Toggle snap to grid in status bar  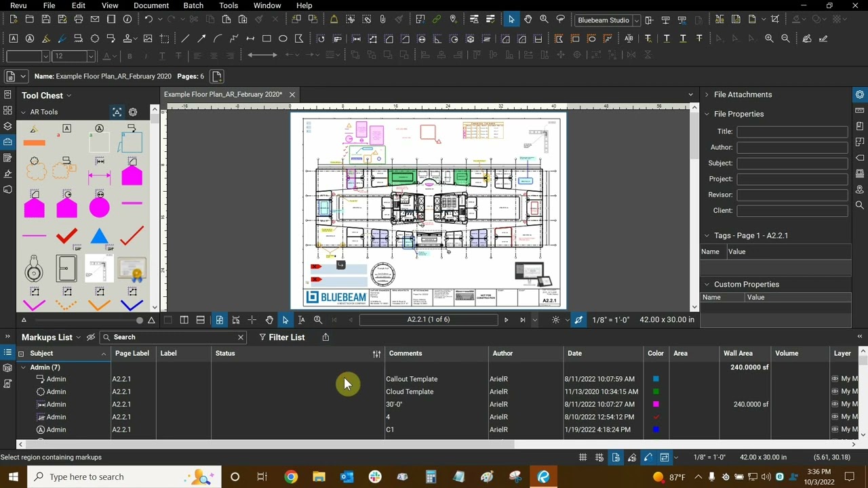[599, 457]
